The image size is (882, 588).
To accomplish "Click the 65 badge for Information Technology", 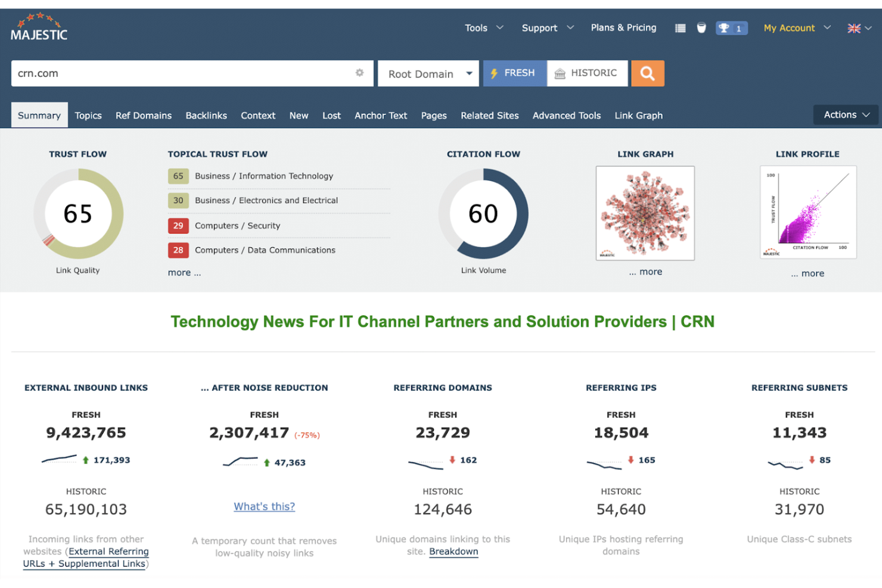I will point(178,176).
